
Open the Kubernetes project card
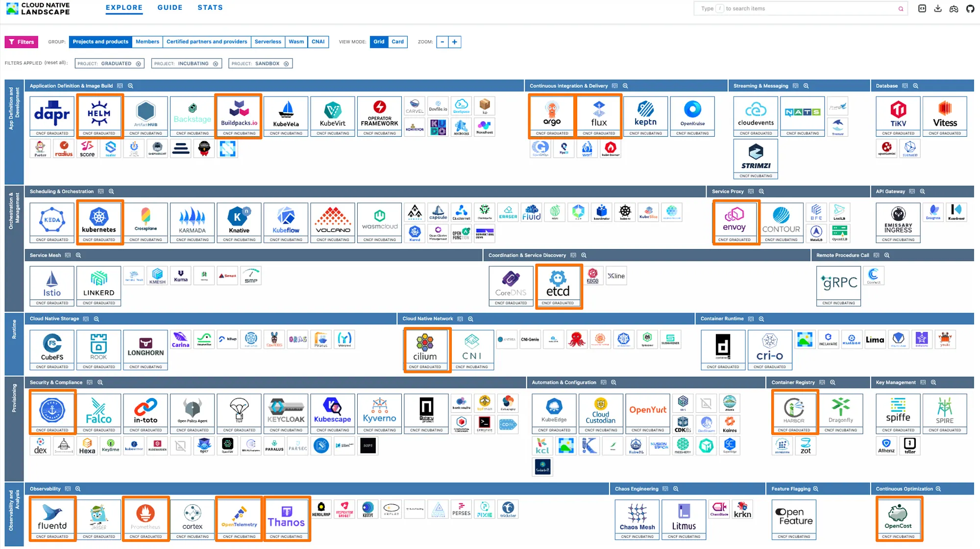(99, 223)
